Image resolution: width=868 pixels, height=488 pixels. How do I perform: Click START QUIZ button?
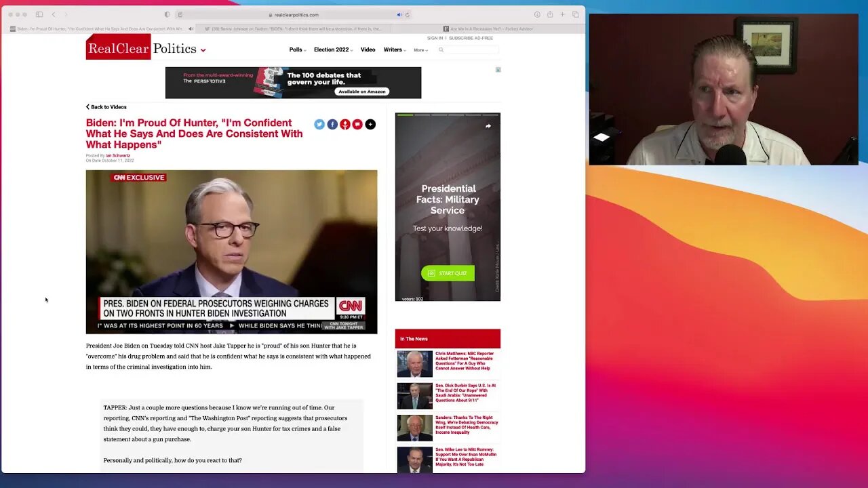coord(448,273)
